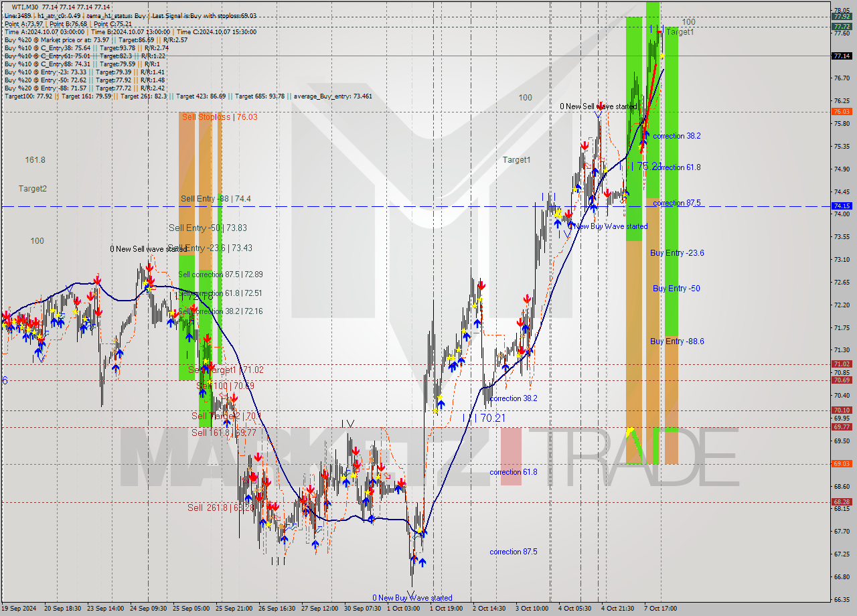Image resolution: width=857 pixels, height=616 pixels.
Task: Click the '7 Oct 17:00' time label
Action: click(660, 609)
